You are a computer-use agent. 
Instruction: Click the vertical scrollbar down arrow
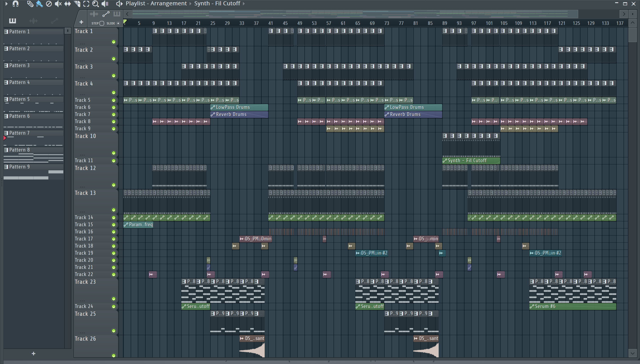pyautogui.click(x=632, y=353)
